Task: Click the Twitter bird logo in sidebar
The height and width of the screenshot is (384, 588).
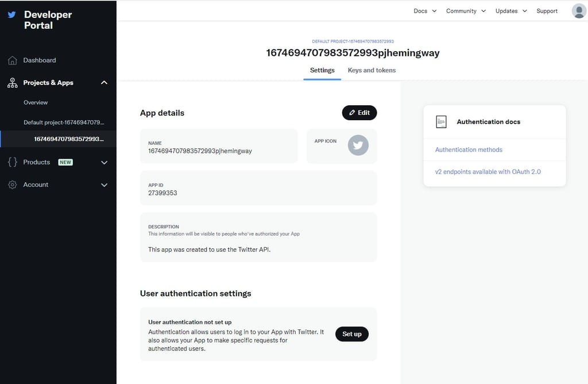Action: point(11,14)
